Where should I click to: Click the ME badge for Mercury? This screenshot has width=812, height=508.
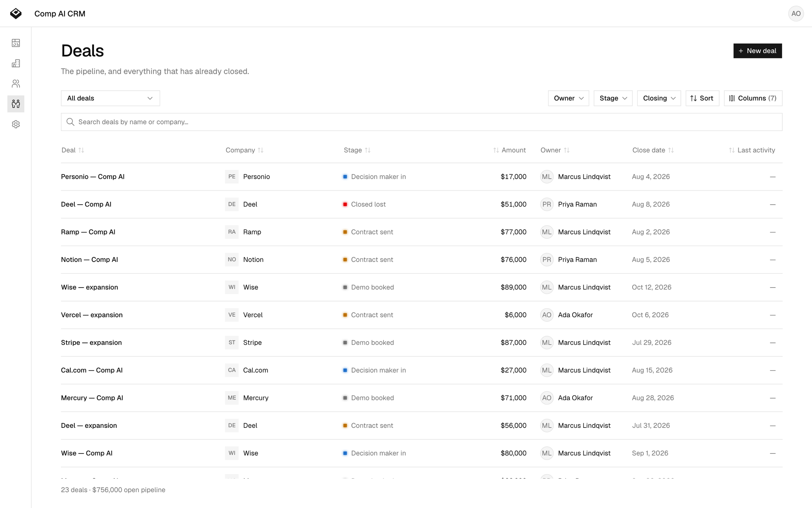232,398
